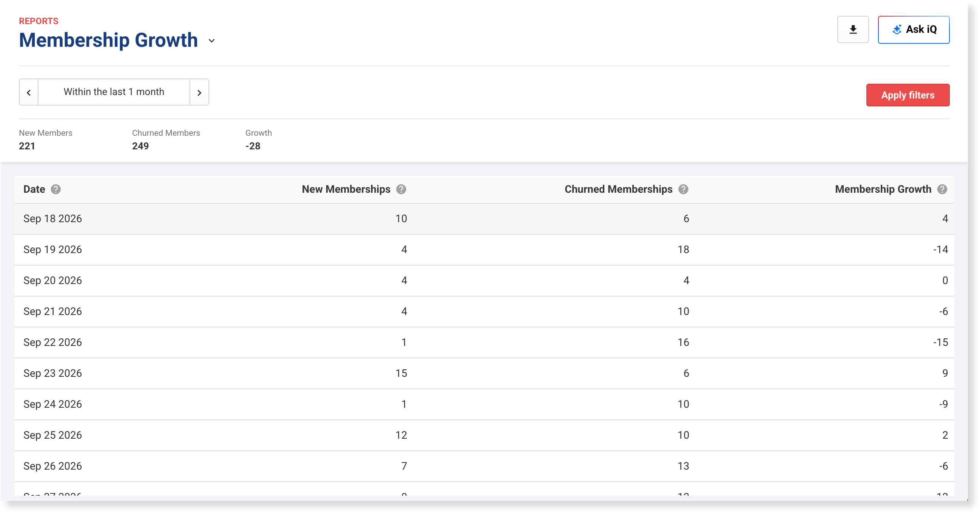Click the REPORTS breadcrumb link
The height and width of the screenshot is (513, 980).
click(x=39, y=21)
